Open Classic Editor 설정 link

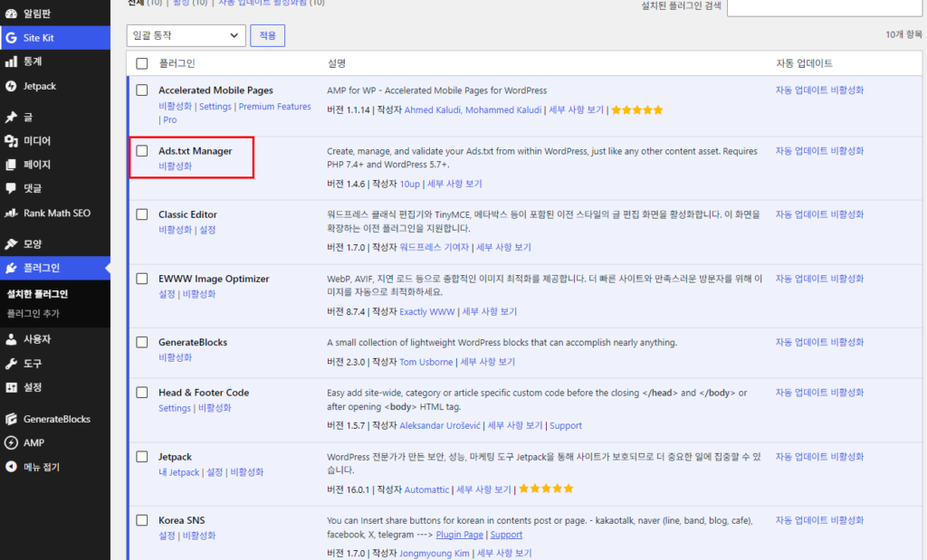point(207,230)
